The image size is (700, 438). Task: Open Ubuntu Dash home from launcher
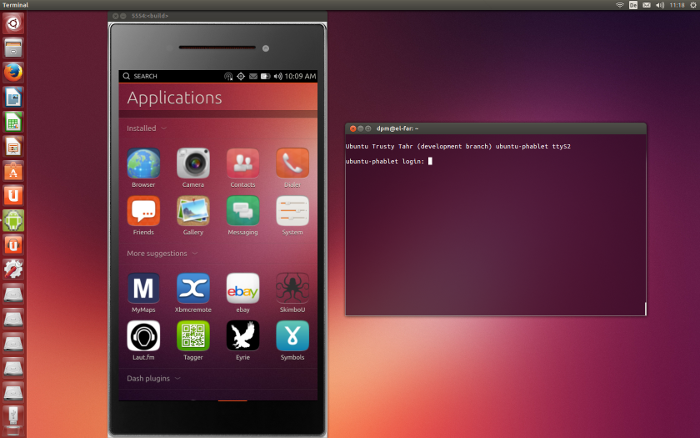tap(13, 23)
